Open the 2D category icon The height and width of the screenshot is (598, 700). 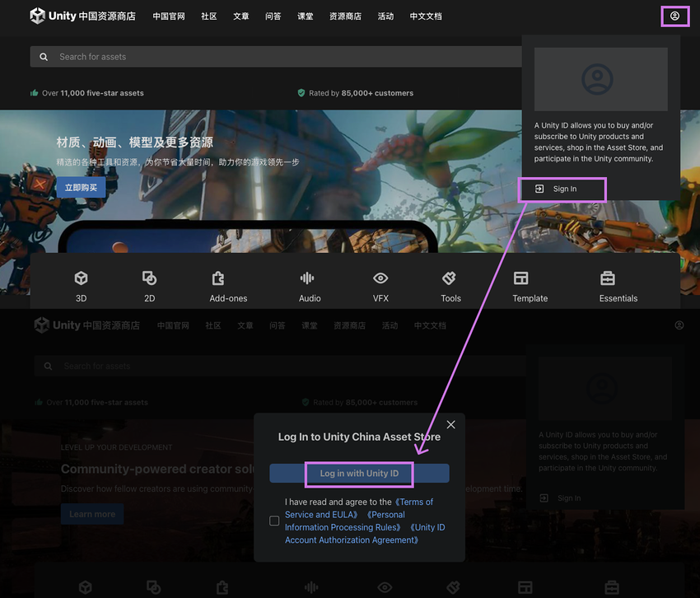[x=149, y=278]
